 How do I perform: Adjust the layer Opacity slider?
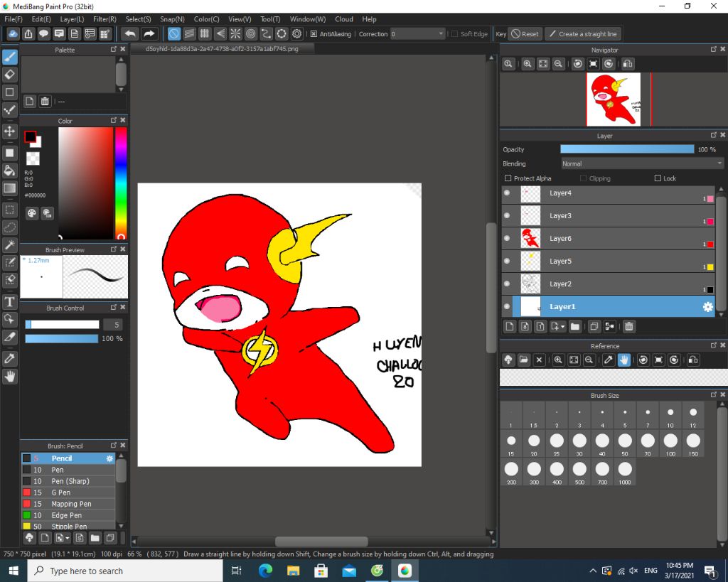[x=627, y=149]
